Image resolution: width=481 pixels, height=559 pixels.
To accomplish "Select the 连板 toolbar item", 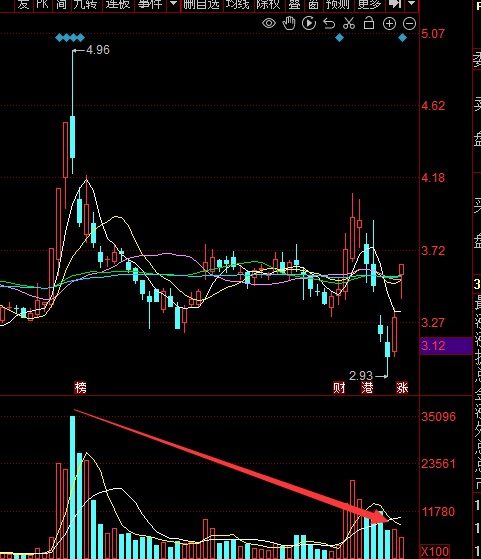I will pyautogui.click(x=118, y=4).
